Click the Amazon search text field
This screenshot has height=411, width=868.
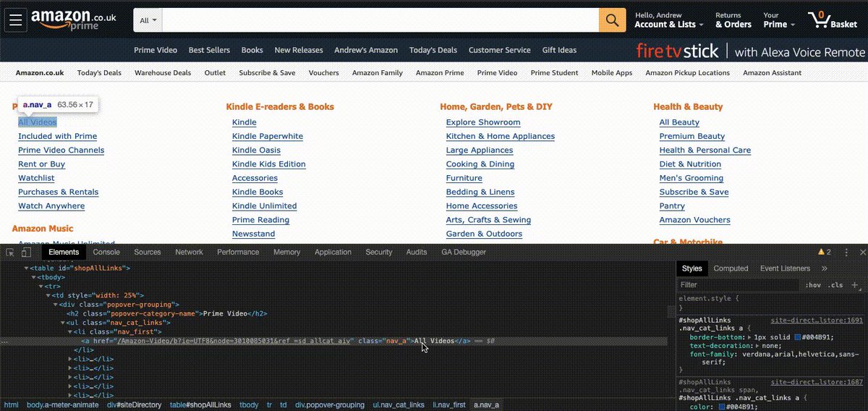point(380,20)
